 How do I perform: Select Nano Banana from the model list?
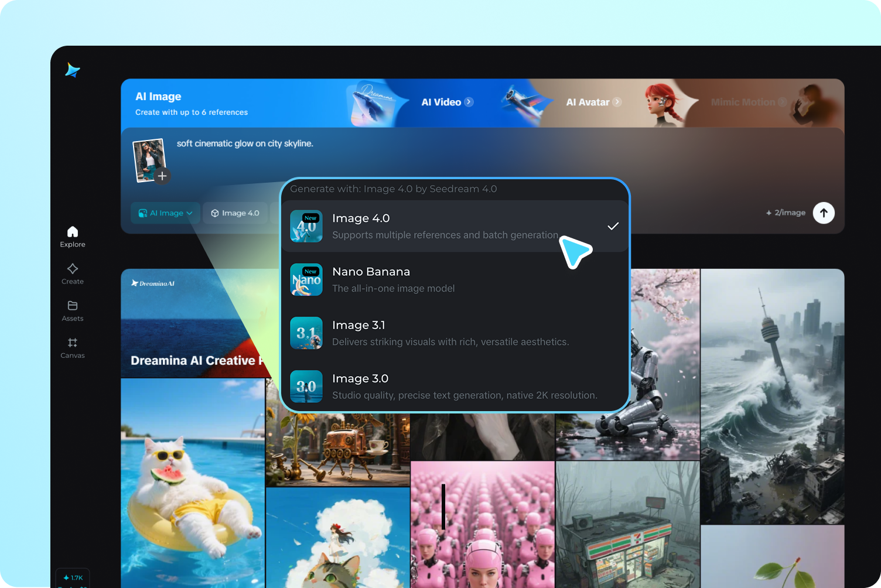point(455,280)
